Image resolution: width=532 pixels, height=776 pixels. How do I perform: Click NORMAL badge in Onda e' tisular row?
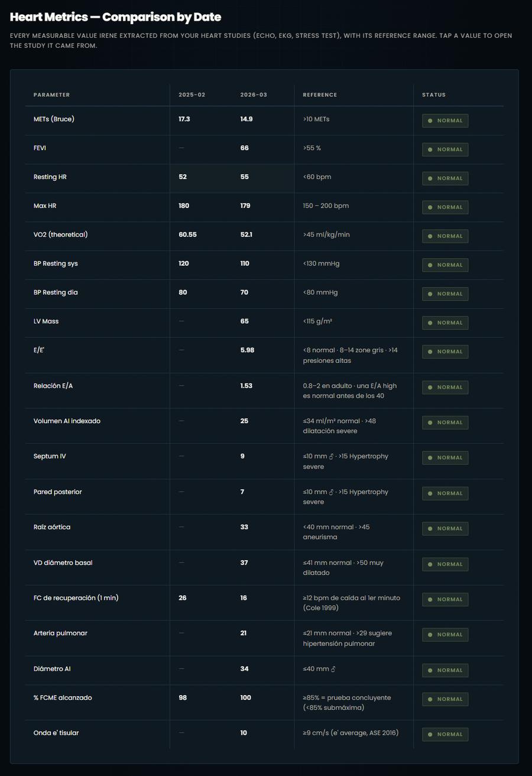(445, 735)
